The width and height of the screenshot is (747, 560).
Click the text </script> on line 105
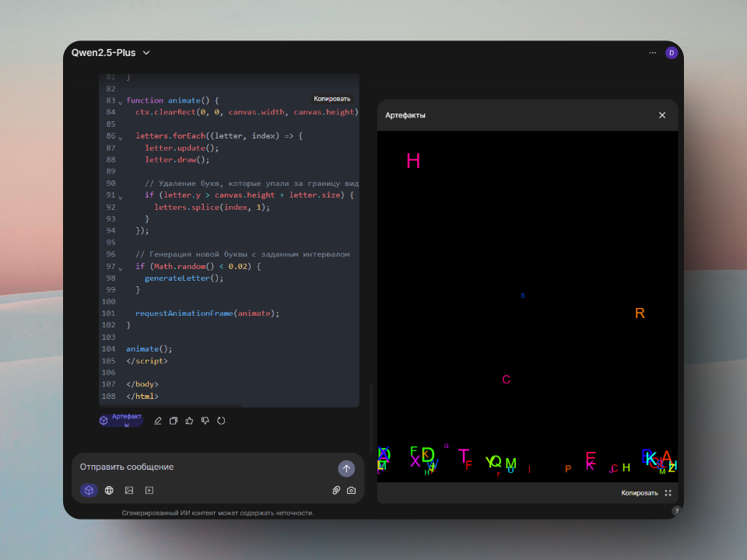point(147,361)
